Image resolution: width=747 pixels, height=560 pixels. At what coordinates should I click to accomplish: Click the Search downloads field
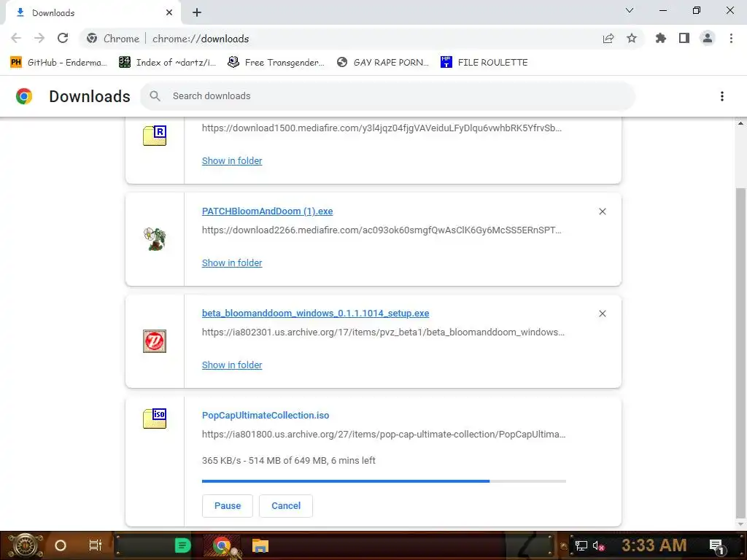pyautogui.click(x=388, y=96)
